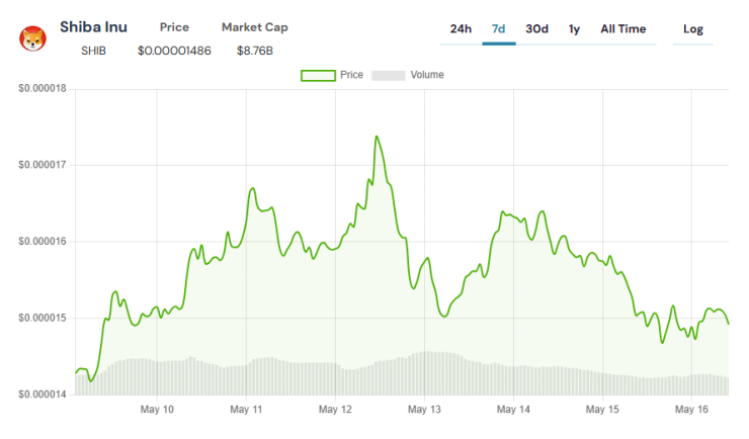Screen dimensions: 749x439
Task: Click the Shiba Inu coin name
Action: [94, 27]
